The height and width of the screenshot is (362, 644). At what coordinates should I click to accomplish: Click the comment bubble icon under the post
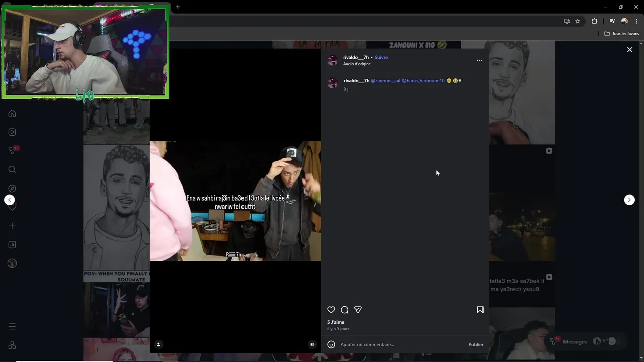345,310
